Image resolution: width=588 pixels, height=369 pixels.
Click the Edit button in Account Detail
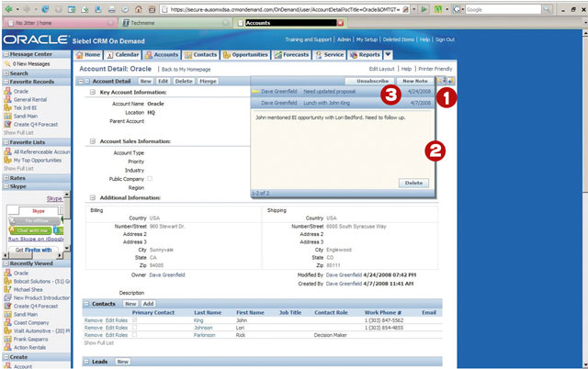click(x=163, y=82)
